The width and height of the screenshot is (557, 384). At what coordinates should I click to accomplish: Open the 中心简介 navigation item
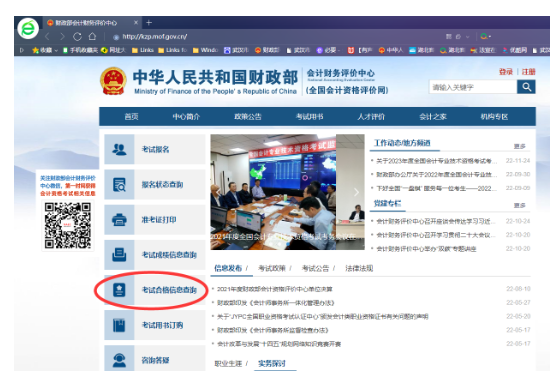[186, 117]
